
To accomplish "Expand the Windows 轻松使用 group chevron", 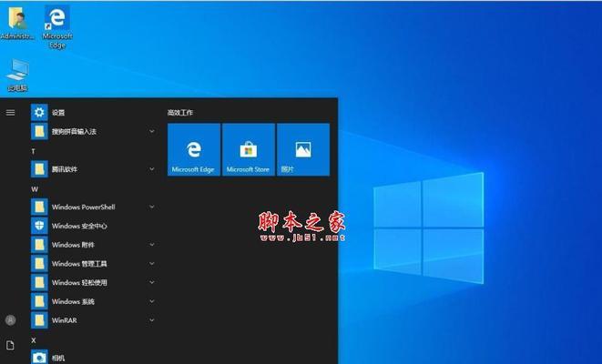I will (152, 283).
